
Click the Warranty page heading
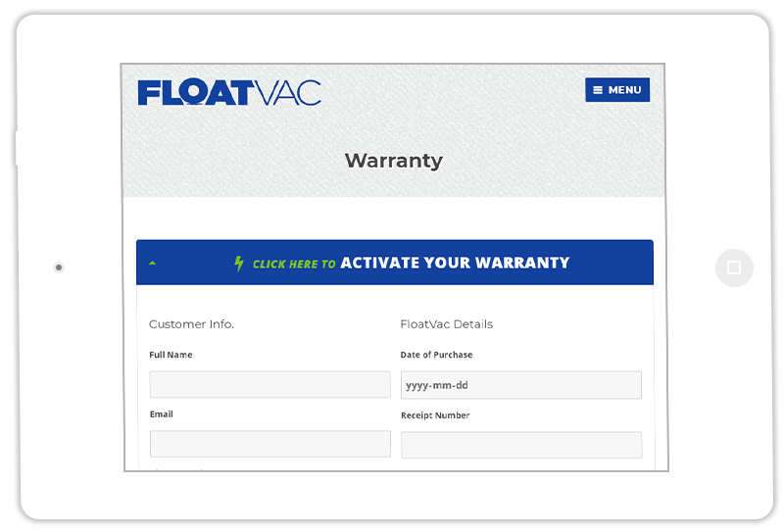[x=394, y=161]
